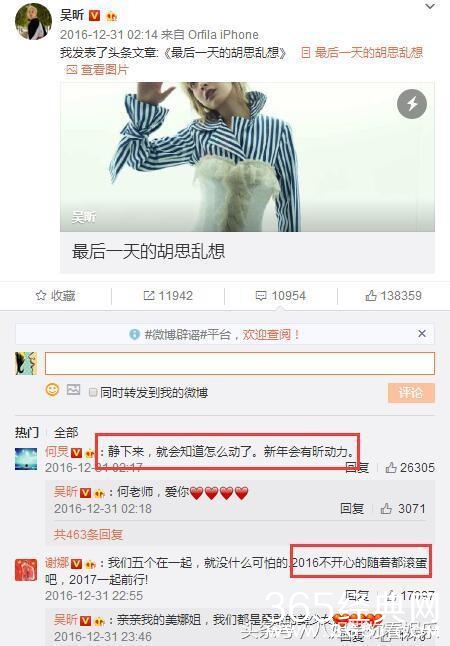450x646 pixels.
Task: Close the 微博辟谣 notice banner
Action: click(422, 334)
